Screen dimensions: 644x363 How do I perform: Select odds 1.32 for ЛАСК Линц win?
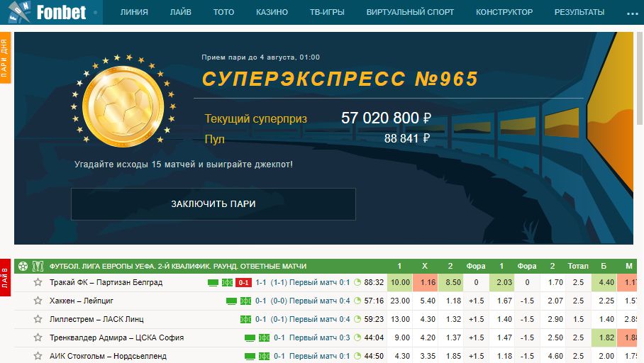coord(450,319)
